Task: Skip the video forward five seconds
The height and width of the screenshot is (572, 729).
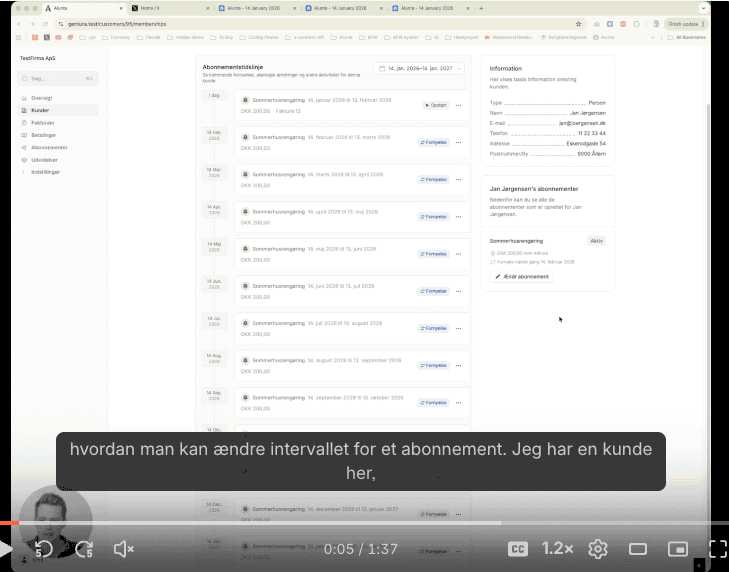Action: [84, 549]
